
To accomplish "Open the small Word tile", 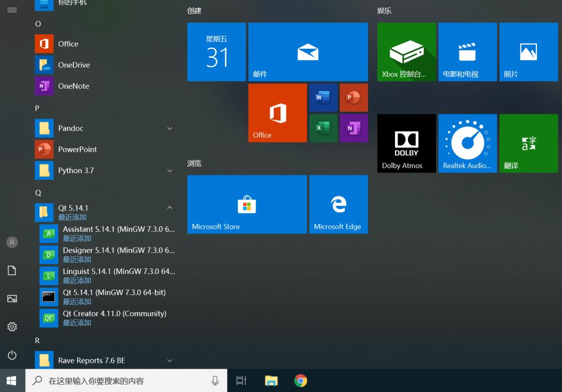I will (x=323, y=98).
